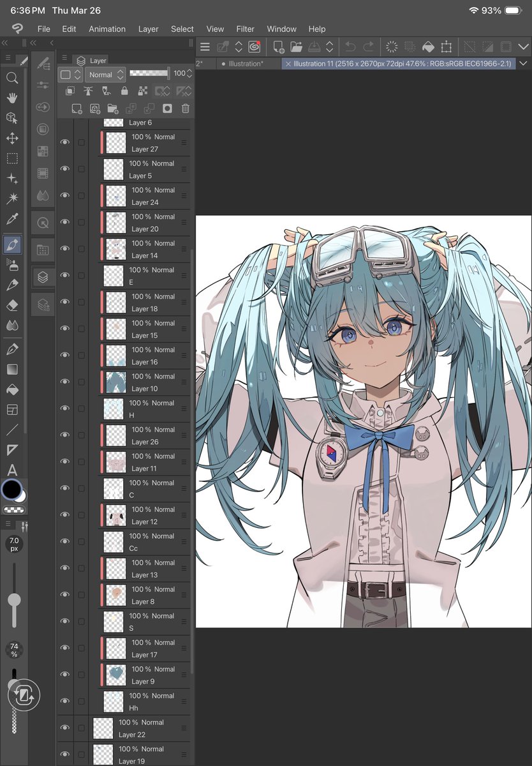Screen dimensions: 532x766
Task: Select the highlighted Pen tool
Action: pos(11,244)
